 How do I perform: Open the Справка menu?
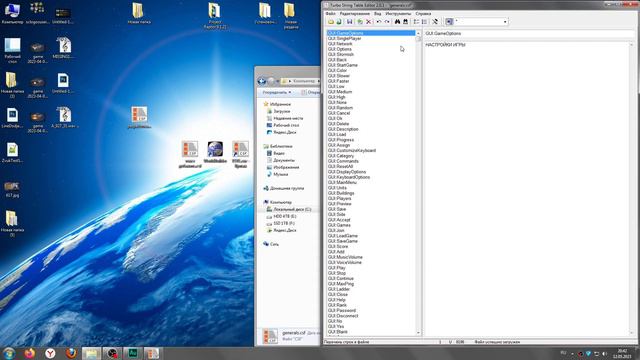coord(423,13)
